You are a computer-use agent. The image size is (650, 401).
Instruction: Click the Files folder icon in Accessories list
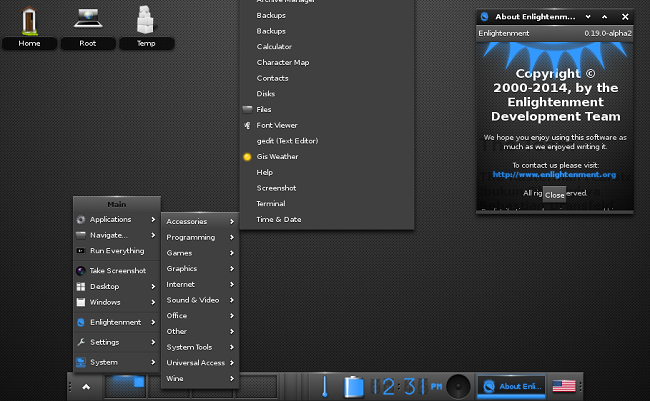[247, 109]
